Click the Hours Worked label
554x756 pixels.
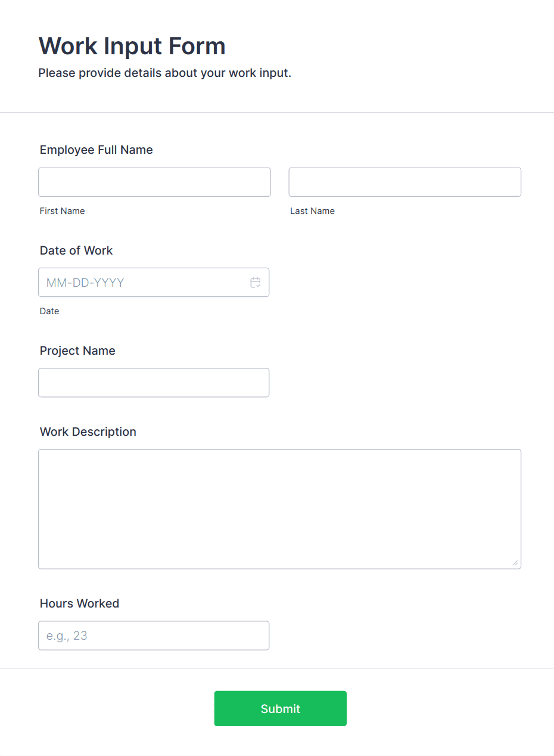pyautogui.click(x=79, y=603)
